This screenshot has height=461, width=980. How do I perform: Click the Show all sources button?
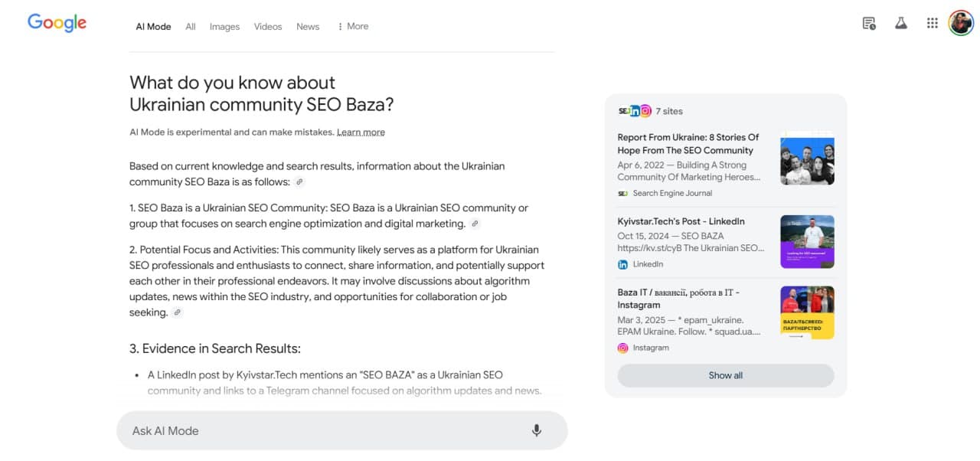pyautogui.click(x=726, y=375)
